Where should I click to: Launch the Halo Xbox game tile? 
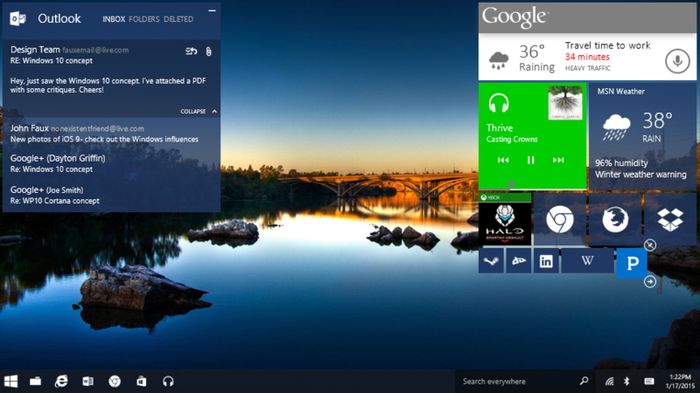point(505,219)
